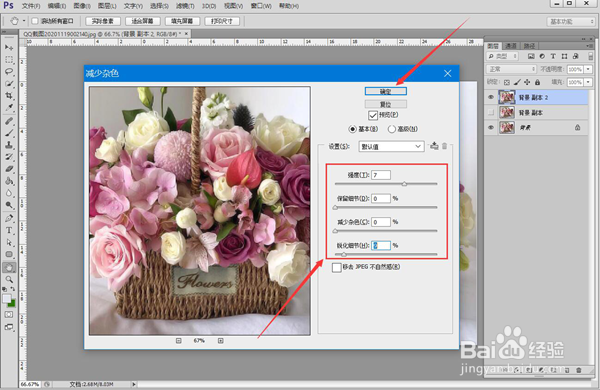Open the 图像(I) menu
600x390 pixels.
tap(82, 6)
